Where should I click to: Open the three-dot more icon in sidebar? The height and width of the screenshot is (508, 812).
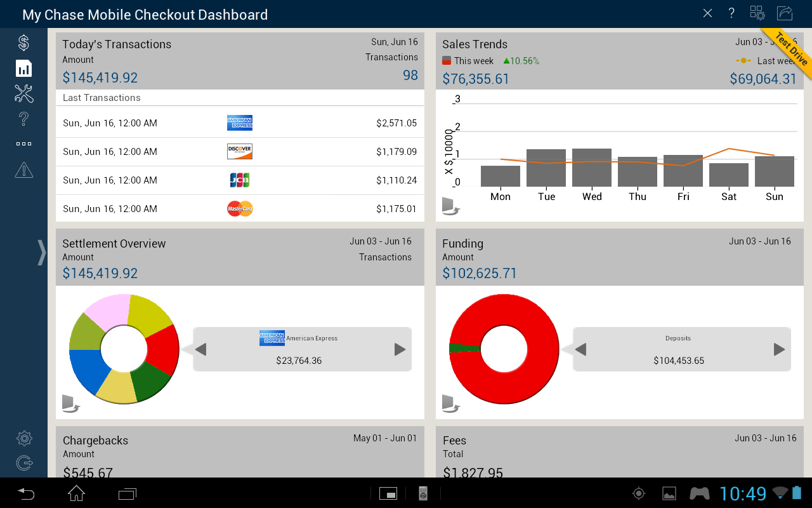[x=23, y=144]
